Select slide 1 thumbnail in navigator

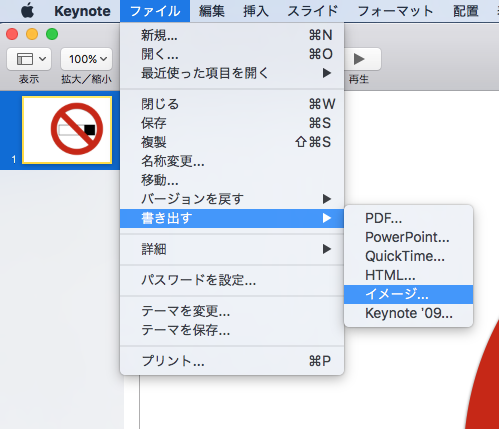[67, 130]
